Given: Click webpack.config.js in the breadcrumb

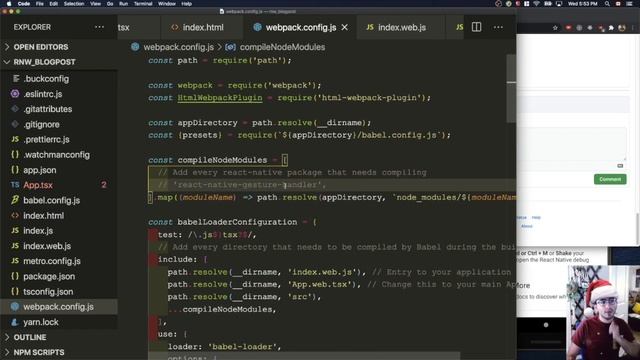Looking at the screenshot, I should point(178,47).
